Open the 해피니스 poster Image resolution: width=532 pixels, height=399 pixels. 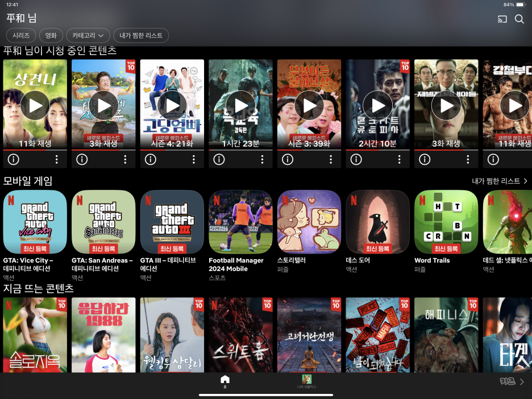coord(446,335)
